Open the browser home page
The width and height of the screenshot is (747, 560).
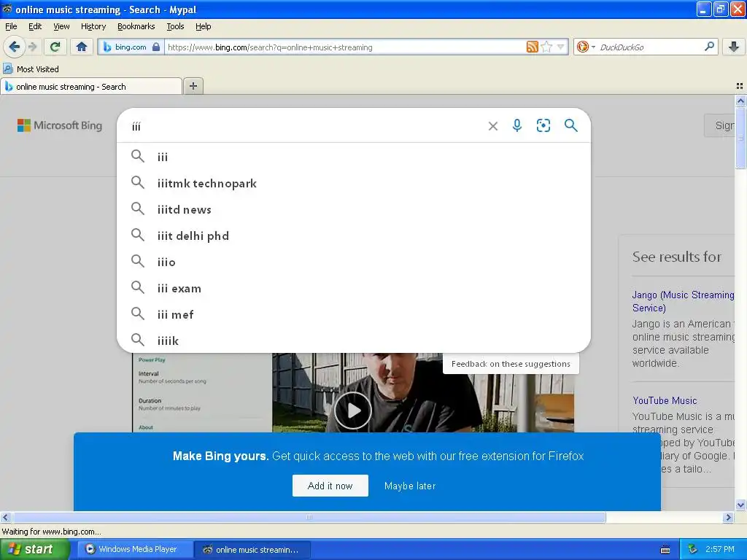coord(82,47)
